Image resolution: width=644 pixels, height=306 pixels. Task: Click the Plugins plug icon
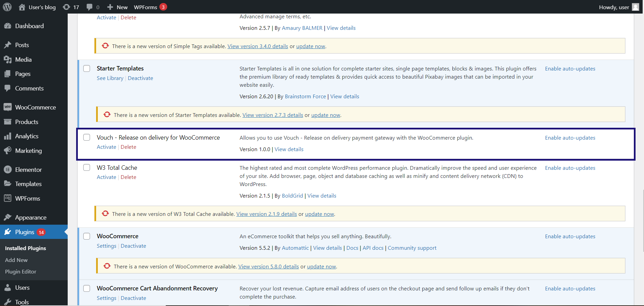pos(7,232)
